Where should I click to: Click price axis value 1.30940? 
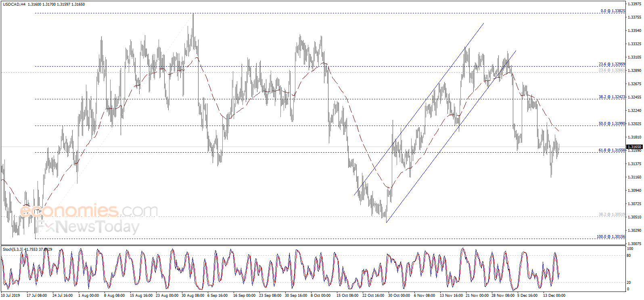click(x=634, y=191)
